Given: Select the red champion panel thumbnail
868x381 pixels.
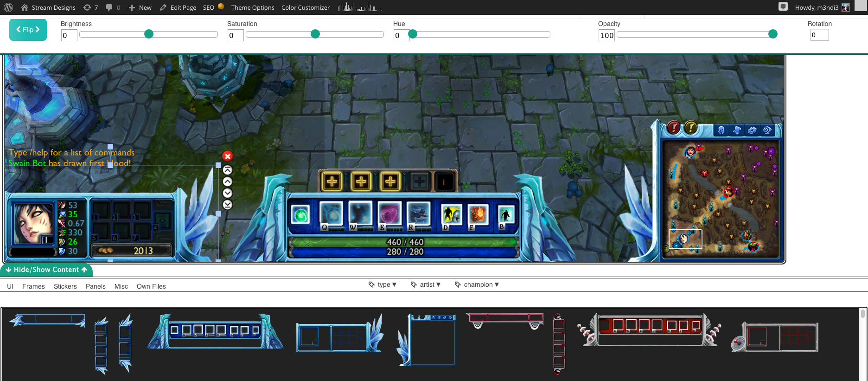Looking at the screenshot, I should tap(775, 337).
